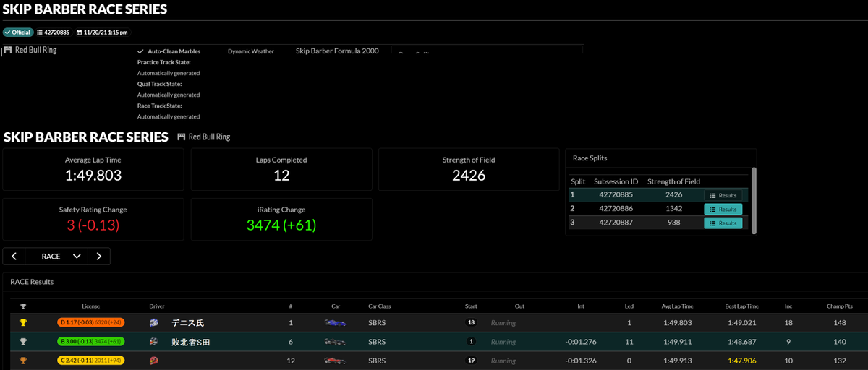Click the blue car image in row 1

pos(336,323)
